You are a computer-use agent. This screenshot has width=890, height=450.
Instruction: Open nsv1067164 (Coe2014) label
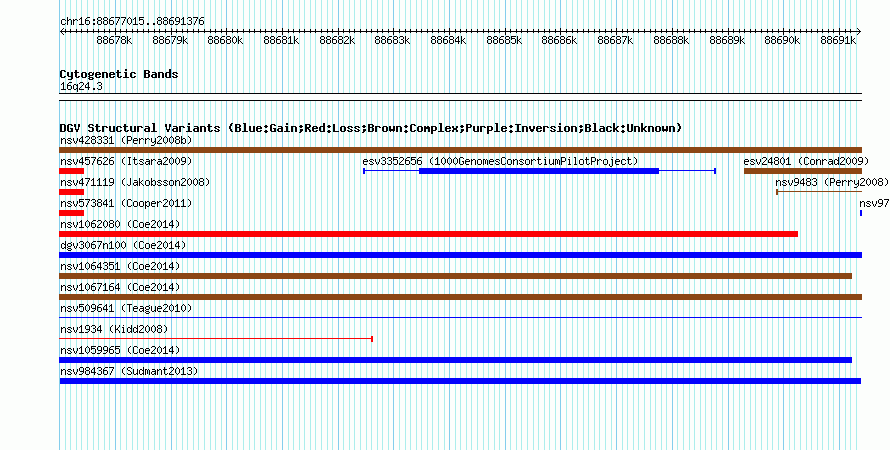click(x=120, y=287)
